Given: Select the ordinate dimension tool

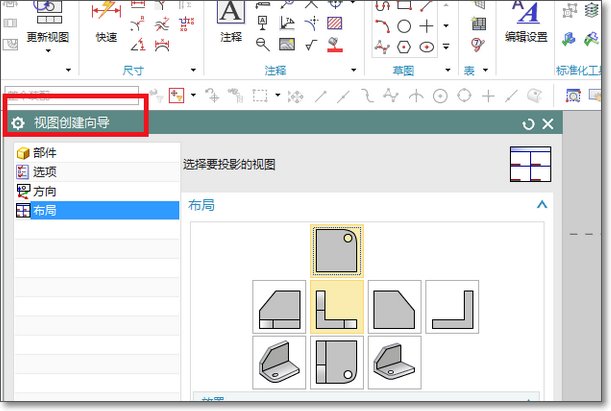Looking at the screenshot, I should click(x=186, y=24).
